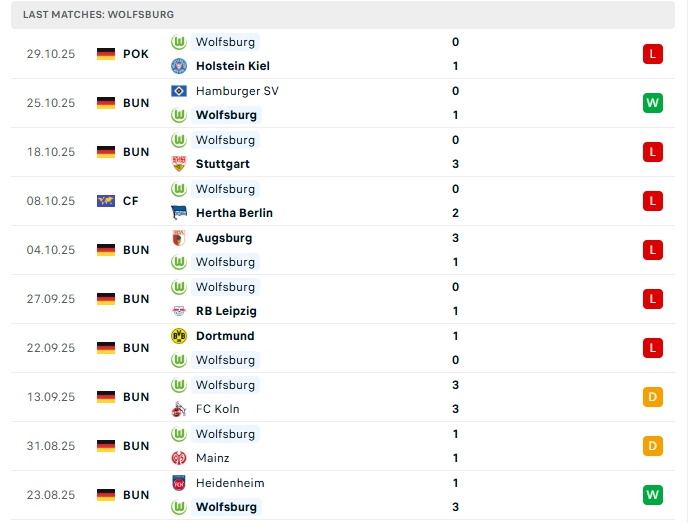Screen dimensions: 688x523
Task: Click the Dortmund club crest icon
Action: [x=179, y=336]
